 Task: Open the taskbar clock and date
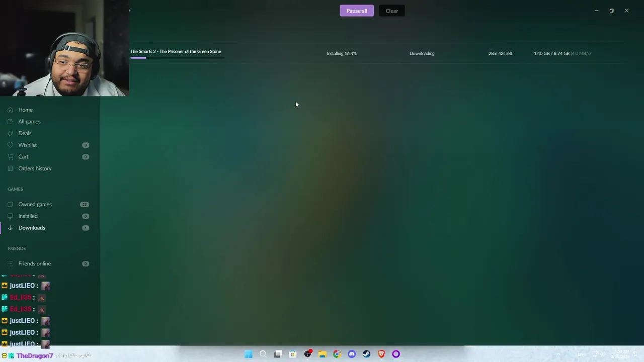[620, 354]
